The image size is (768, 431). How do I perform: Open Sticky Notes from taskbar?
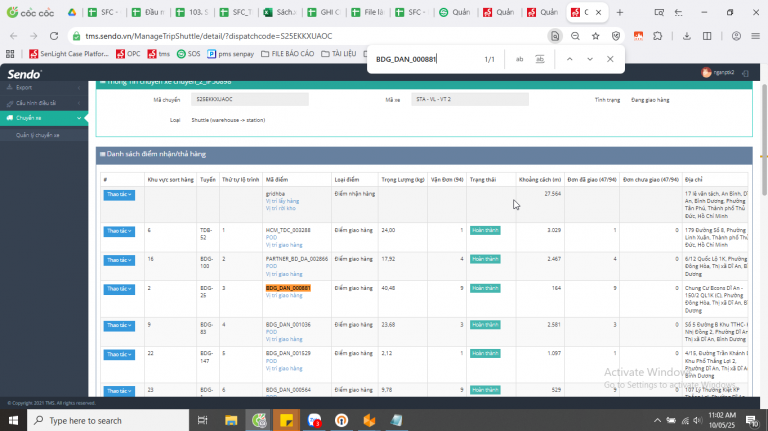pos(287,420)
